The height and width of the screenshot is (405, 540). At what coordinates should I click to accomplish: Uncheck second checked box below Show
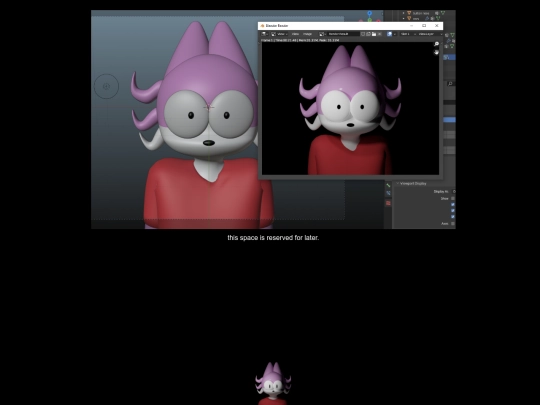pyautogui.click(x=453, y=210)
